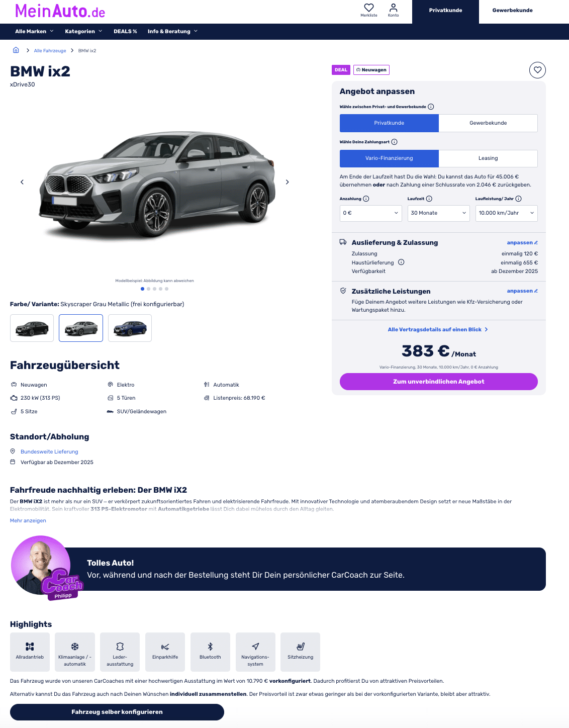Click Zum unverbindlichen Angebot button

(x=438, y=382)
